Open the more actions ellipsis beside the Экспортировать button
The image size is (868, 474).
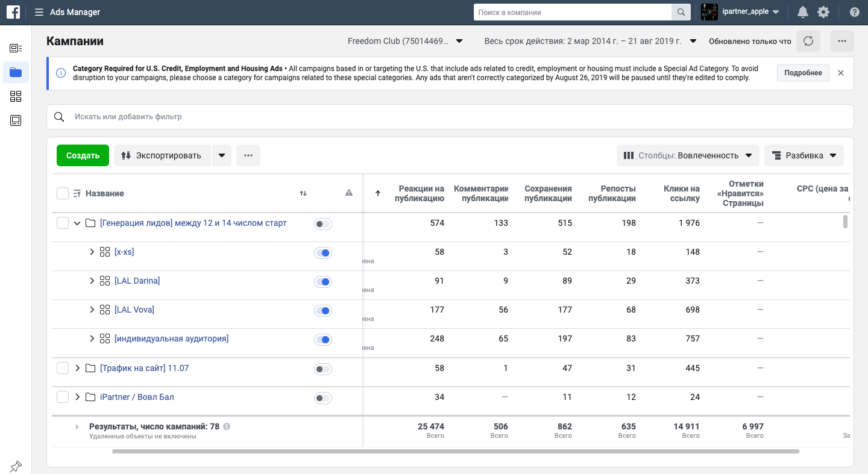pos(248,155)
